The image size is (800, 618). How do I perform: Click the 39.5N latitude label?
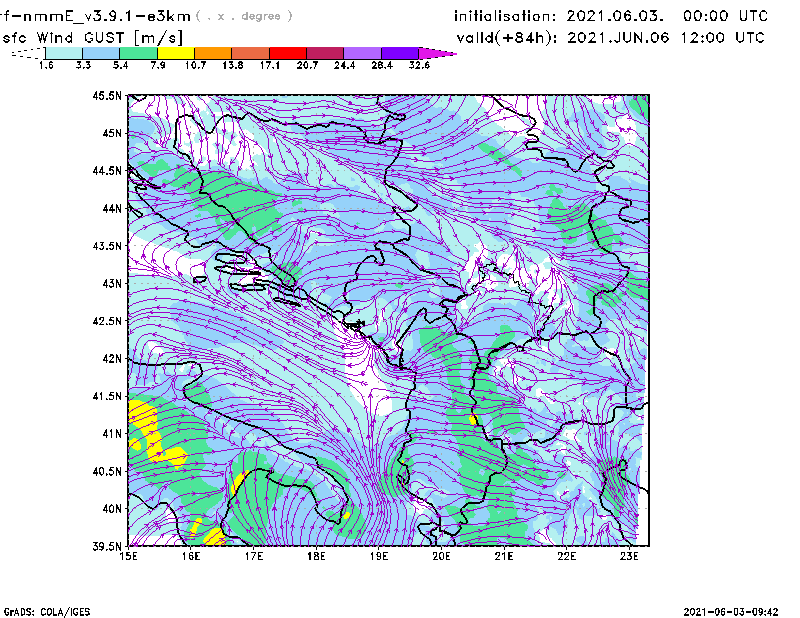107,547
